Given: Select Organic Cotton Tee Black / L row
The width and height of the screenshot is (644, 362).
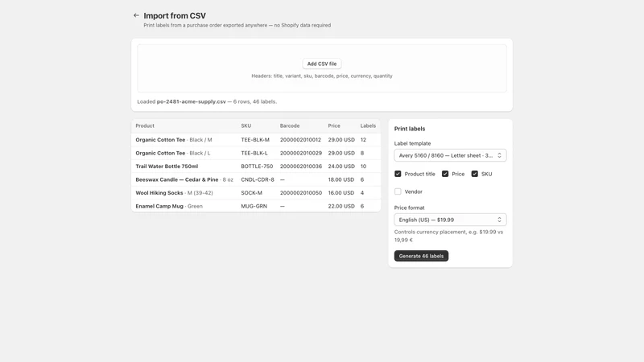Looking at the screenshot, I should [x=256, y=153].
